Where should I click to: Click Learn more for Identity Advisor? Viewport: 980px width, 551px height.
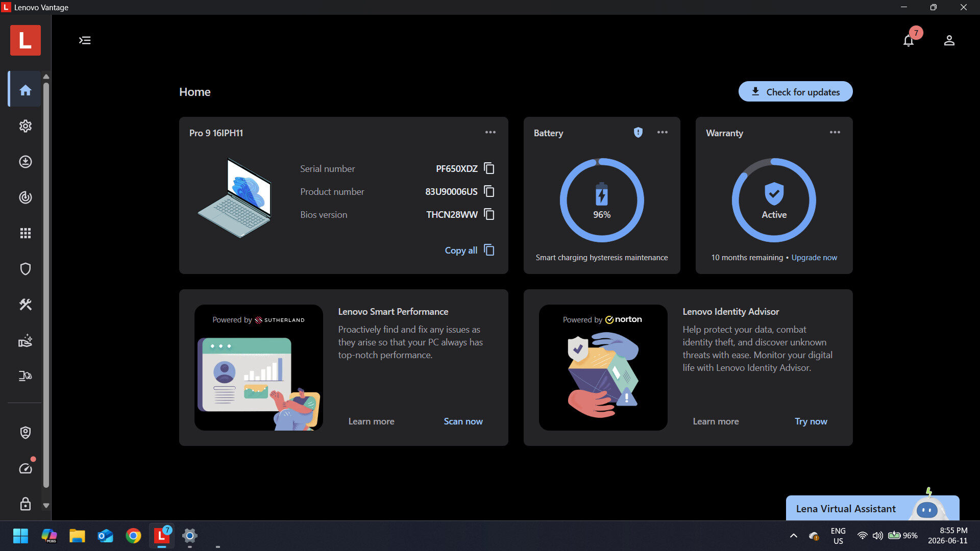point(716,421)
